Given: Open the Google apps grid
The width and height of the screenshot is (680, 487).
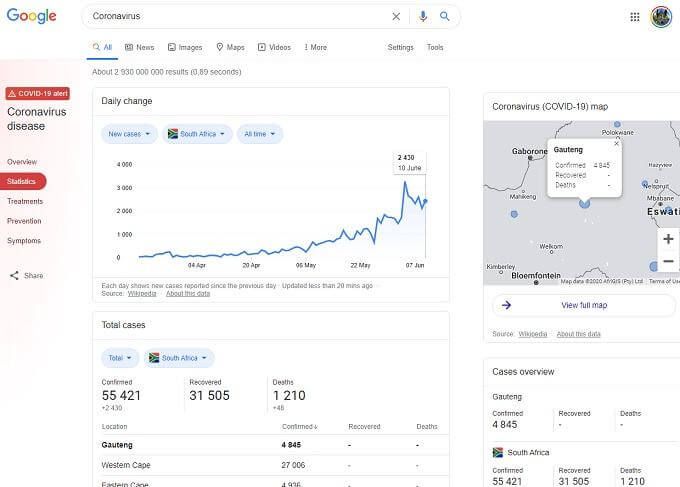Looking at the screenshot, I should (634, 17).
